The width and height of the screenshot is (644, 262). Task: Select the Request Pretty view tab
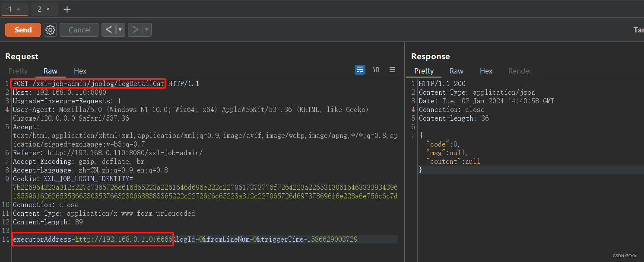(18, 71)
